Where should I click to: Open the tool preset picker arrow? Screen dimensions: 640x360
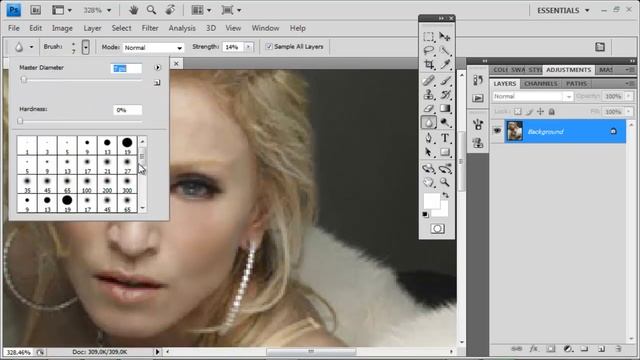coord(31,47)
